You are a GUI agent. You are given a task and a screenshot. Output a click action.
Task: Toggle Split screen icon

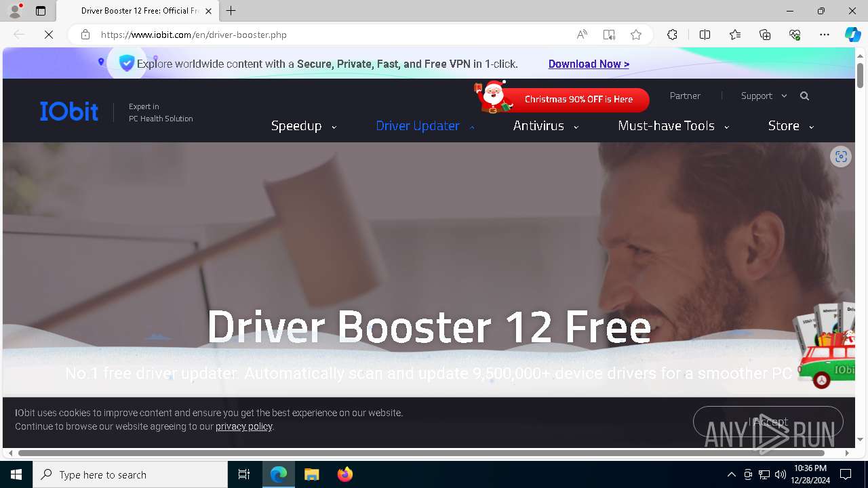click(x=705, y=35)
